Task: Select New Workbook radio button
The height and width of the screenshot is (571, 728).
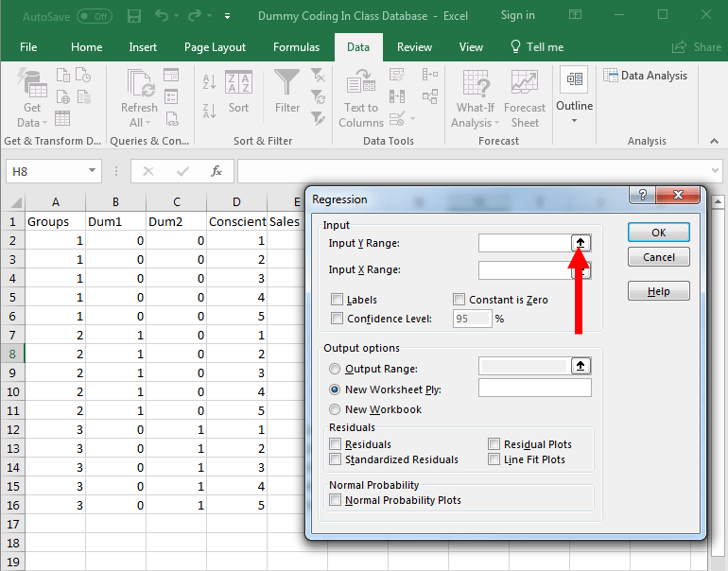Action: [335, 409]
